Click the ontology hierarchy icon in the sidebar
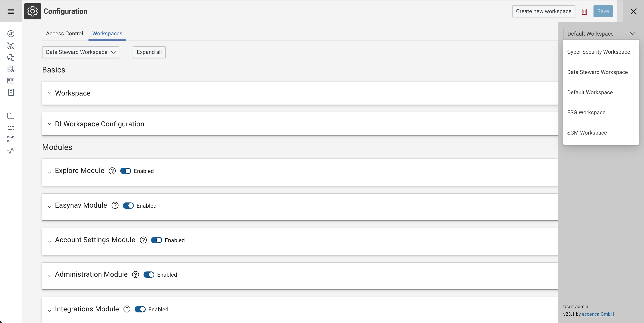 (x=11, y=57)
